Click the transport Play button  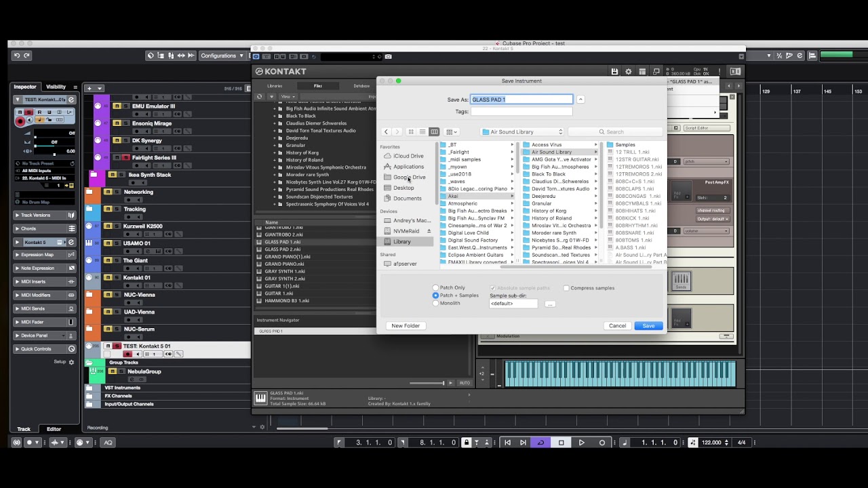(581, 443)
